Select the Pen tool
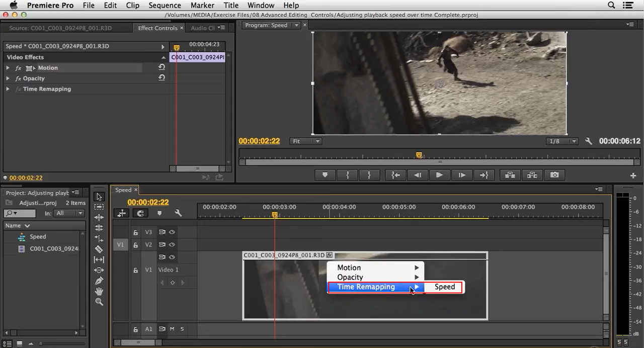Image resolution: width=644 pixels, height=348 pixels. pyautogui.click(x=99, y=281)
